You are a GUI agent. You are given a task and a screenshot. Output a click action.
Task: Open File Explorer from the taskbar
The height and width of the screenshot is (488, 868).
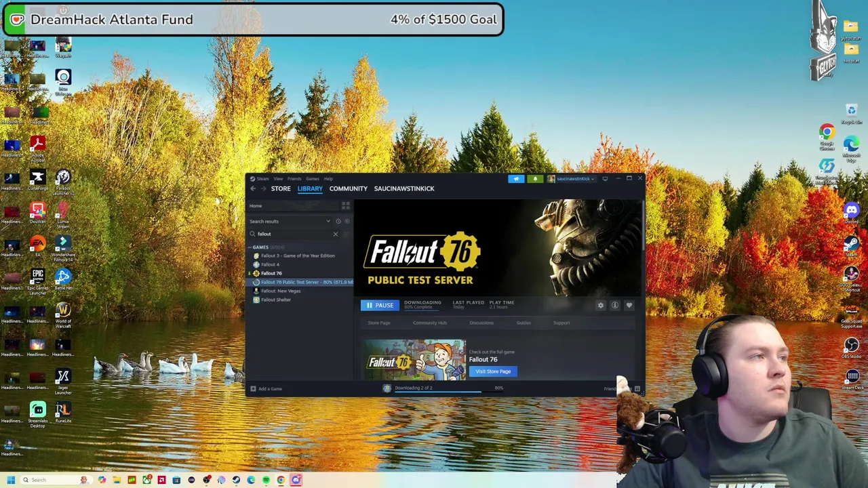(117, 480)
